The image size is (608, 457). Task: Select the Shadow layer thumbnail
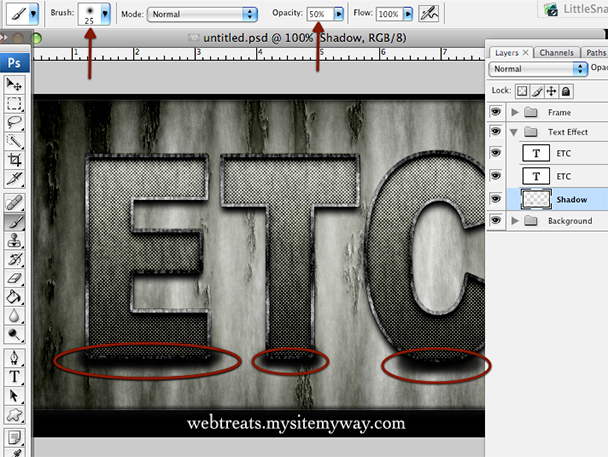click(536, 199)
